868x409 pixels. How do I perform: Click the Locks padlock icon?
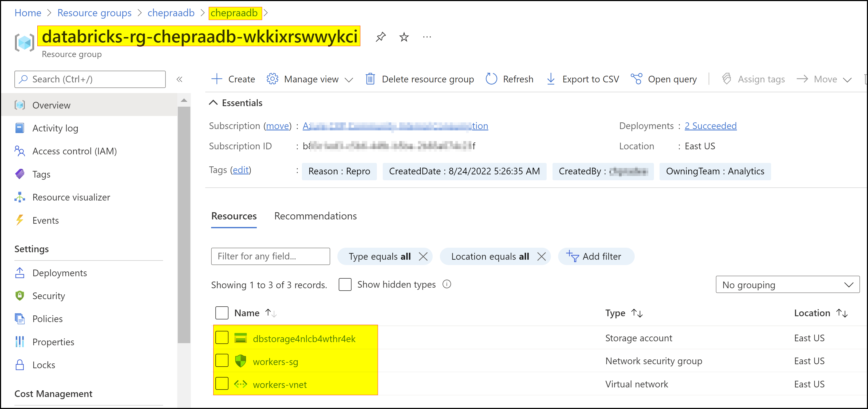[x=20, y=364]
